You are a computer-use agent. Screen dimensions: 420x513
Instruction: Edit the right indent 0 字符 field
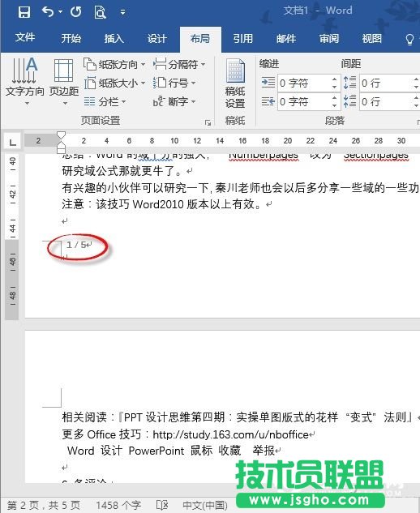click(304, 102)
